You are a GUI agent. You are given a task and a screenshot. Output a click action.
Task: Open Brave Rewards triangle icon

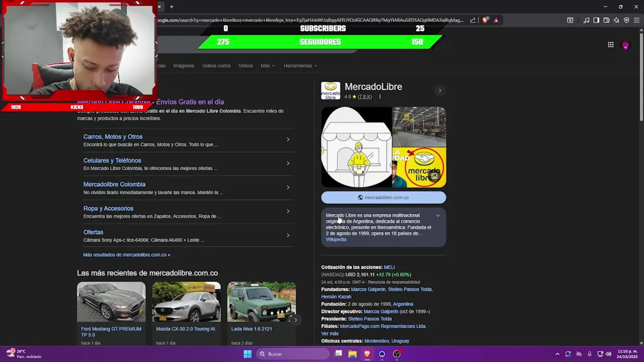pyautogui.click(x=496, y=20)
